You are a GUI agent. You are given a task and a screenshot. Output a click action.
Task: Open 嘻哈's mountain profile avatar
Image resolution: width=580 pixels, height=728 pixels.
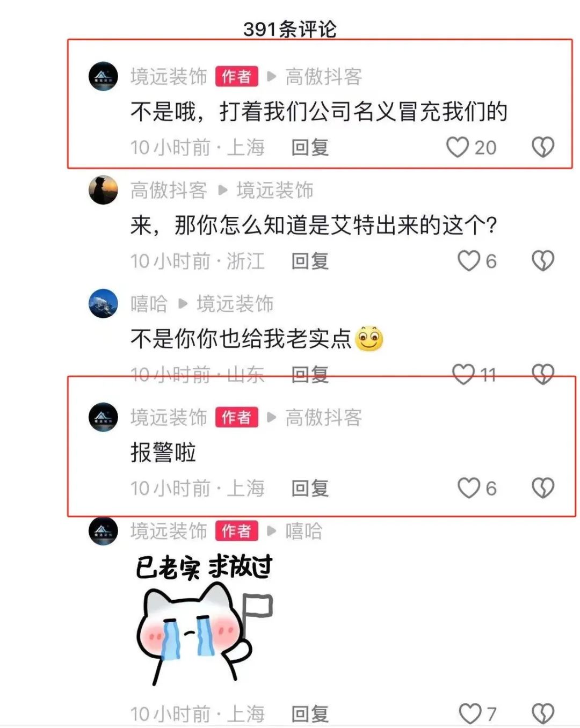[103, 303]
